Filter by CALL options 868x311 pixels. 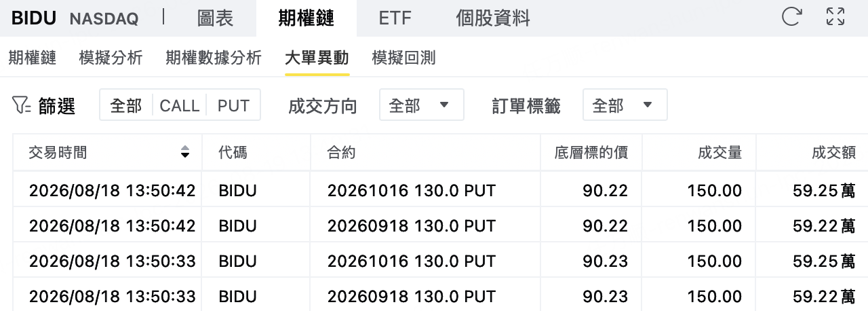point(180,105)
